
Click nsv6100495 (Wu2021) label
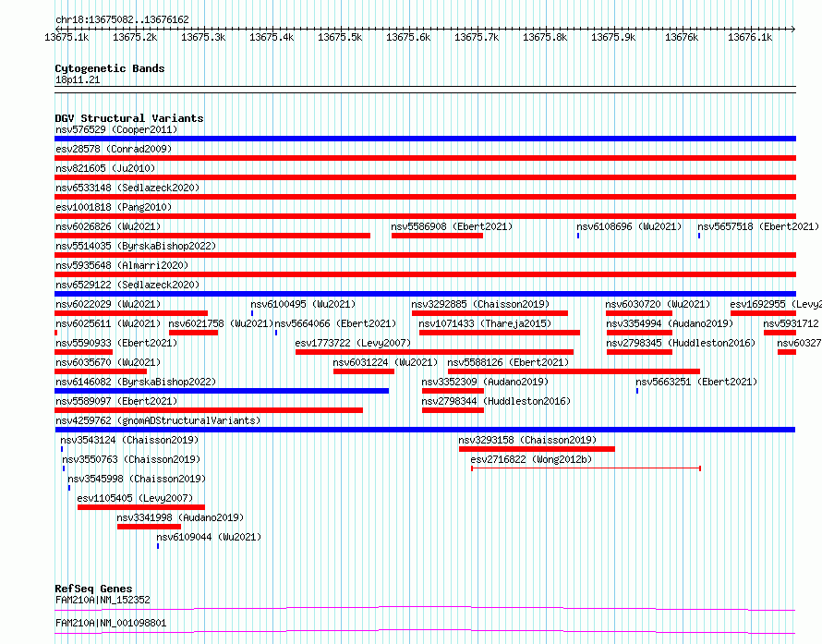point(303,304)
